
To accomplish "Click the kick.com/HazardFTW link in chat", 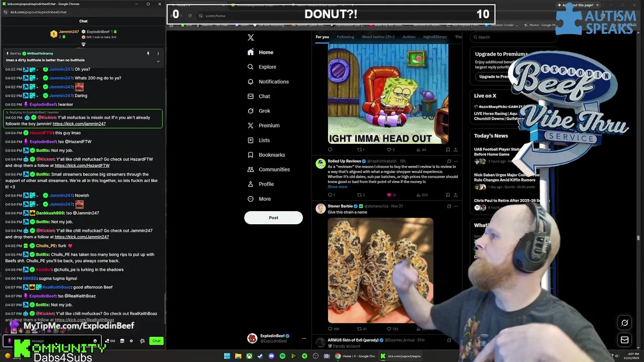I will pos(82,165).
